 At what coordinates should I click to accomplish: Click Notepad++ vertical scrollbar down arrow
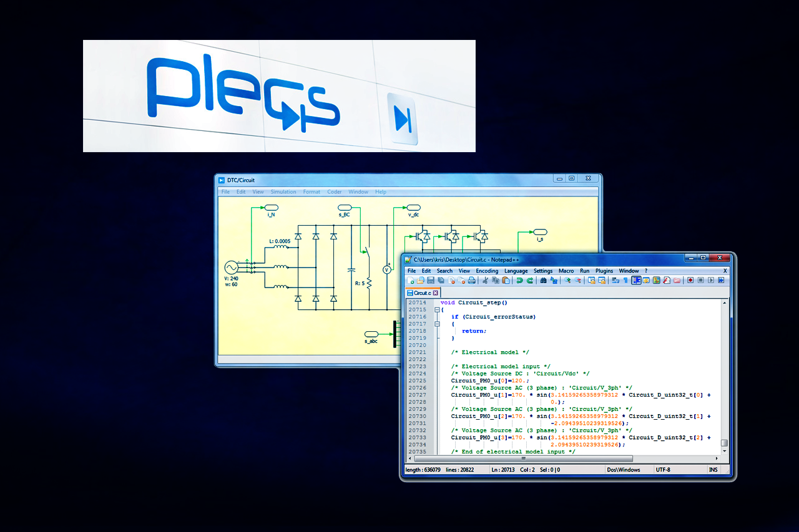(x=724, y=450)
